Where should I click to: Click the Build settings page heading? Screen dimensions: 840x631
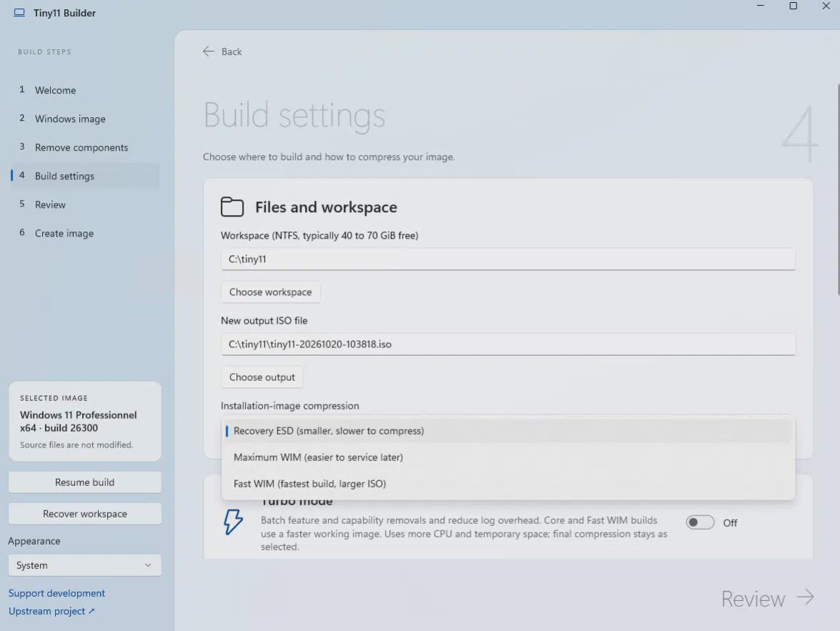[x=294, y=115]
